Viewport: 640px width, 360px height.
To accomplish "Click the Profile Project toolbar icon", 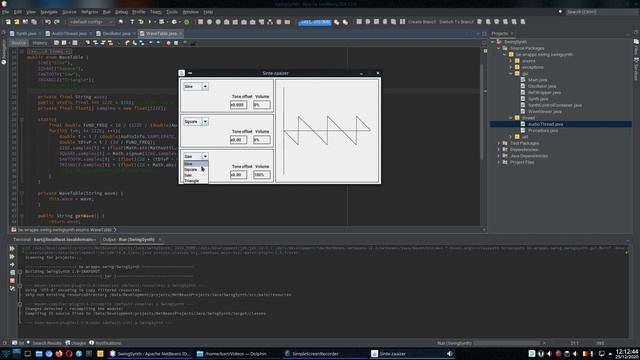I will click(x=174, y=22).
